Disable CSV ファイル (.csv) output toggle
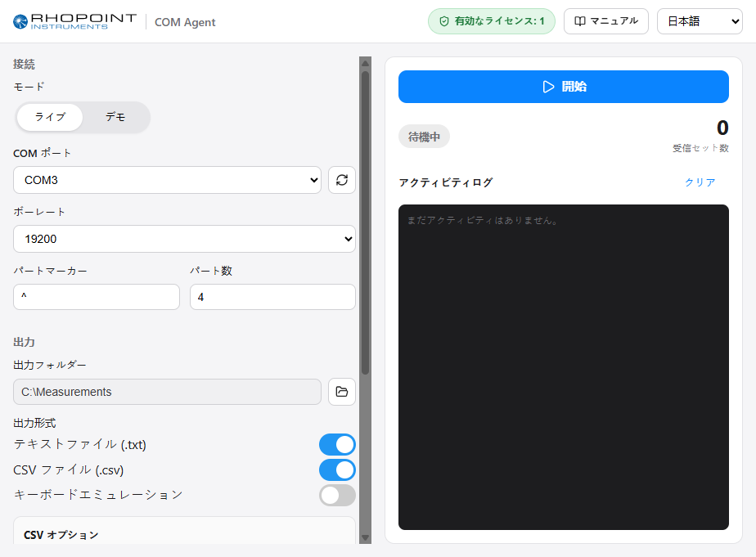This screenshot has width=756, height=557. click(337, 469)
